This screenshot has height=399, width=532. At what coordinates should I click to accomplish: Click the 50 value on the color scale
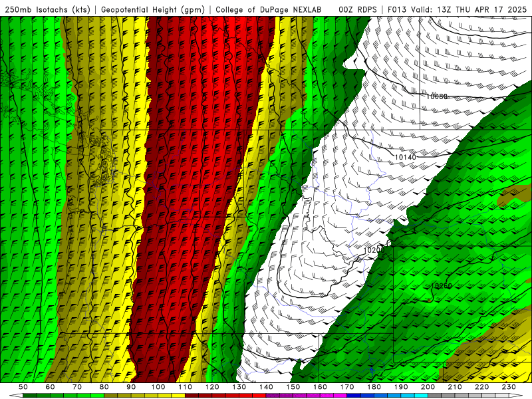23,387
